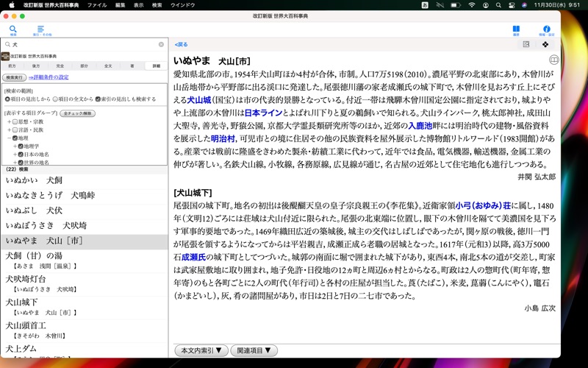The width and height of the screenshot is (588, 368).
Task: Open the 本文内索引 dropdown
Action: pos(201,351)
